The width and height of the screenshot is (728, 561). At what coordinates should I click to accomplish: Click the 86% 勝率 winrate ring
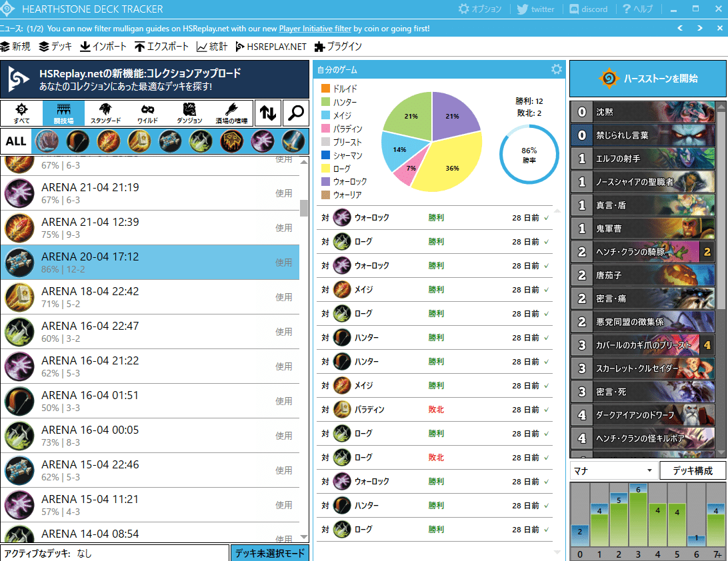click(529, 155)
